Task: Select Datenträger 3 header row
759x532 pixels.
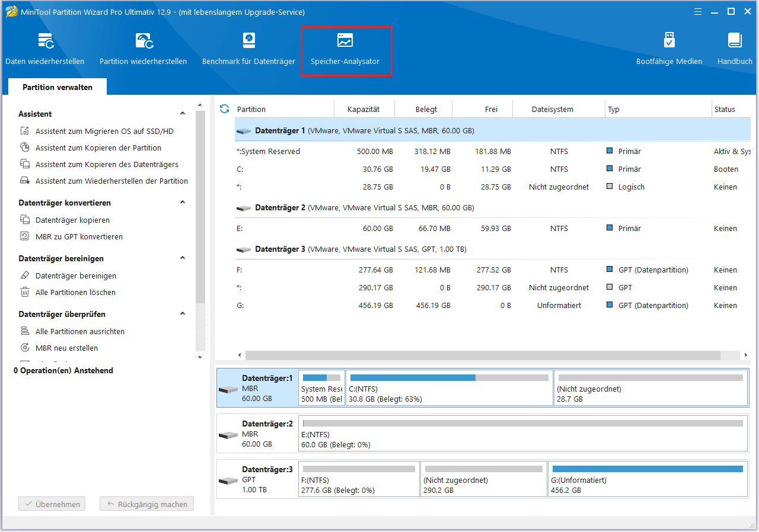Action: (x=492, y=249)
